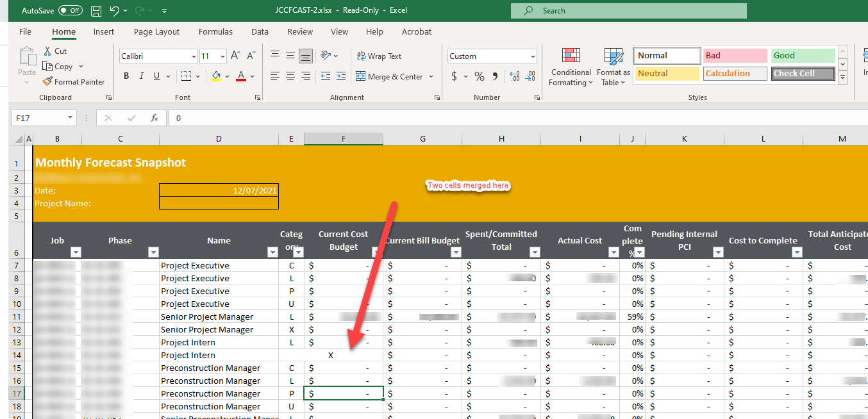Select the column F header
The image size is (868, 419).
click(344, 139)
